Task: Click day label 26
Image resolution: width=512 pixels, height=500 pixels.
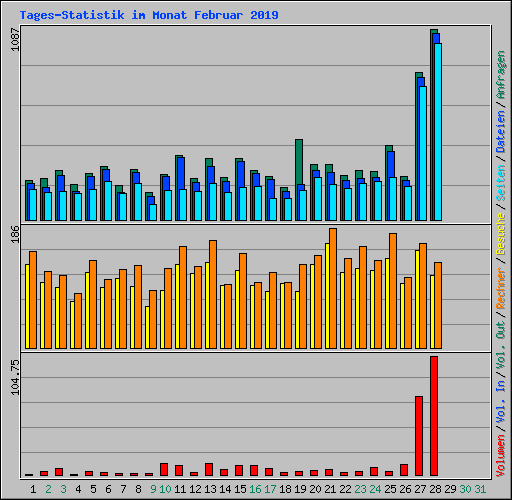Action: click(405, 489)
